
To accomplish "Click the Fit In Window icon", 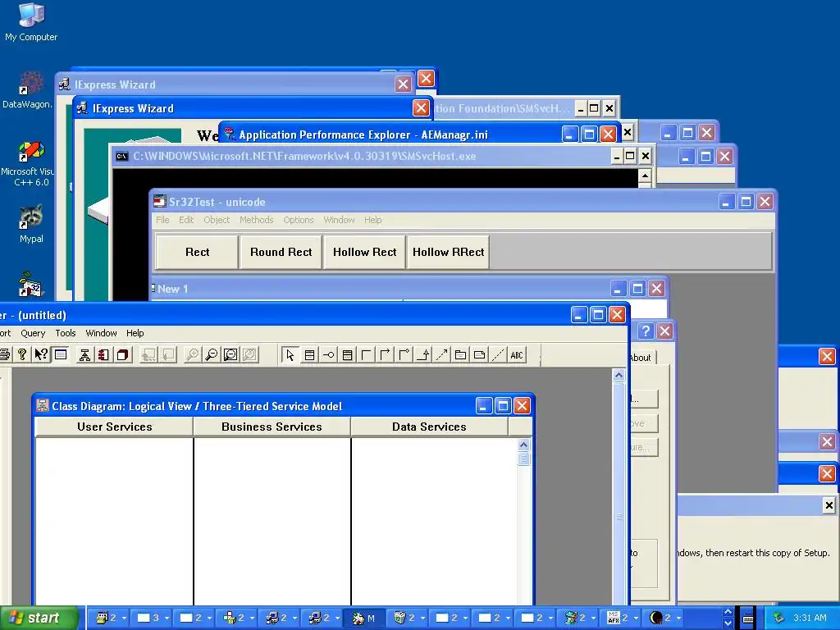I will pyautogui.click(x=231, y=354).
